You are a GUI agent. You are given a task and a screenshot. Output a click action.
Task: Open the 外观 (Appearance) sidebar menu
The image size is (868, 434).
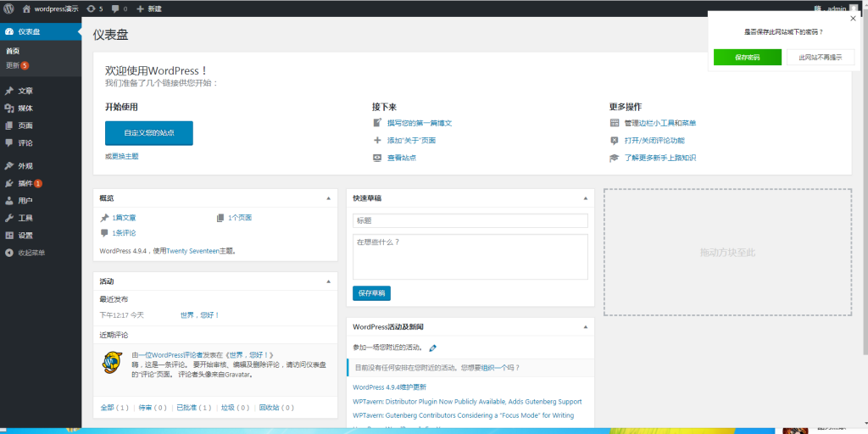41,165
